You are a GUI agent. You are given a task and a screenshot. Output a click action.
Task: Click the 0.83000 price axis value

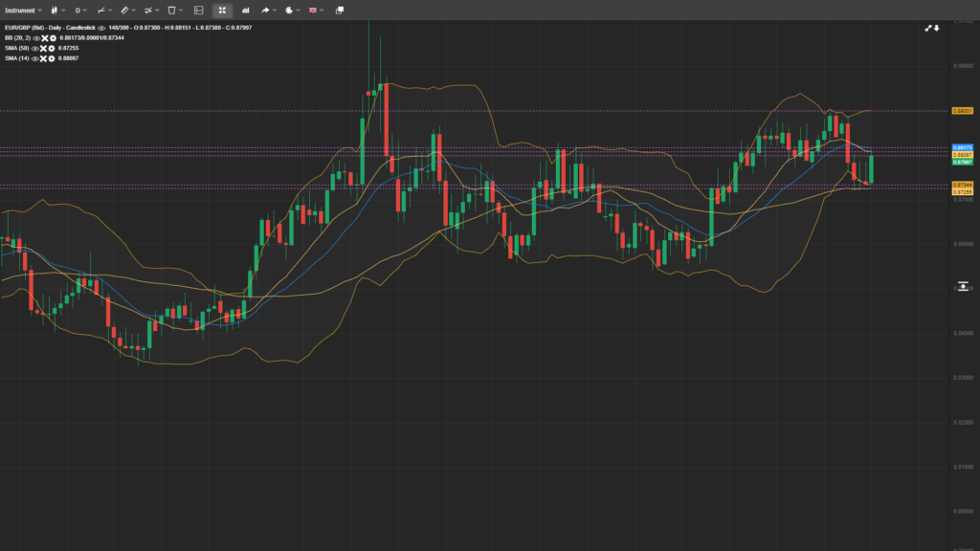[x=963, y=378]
